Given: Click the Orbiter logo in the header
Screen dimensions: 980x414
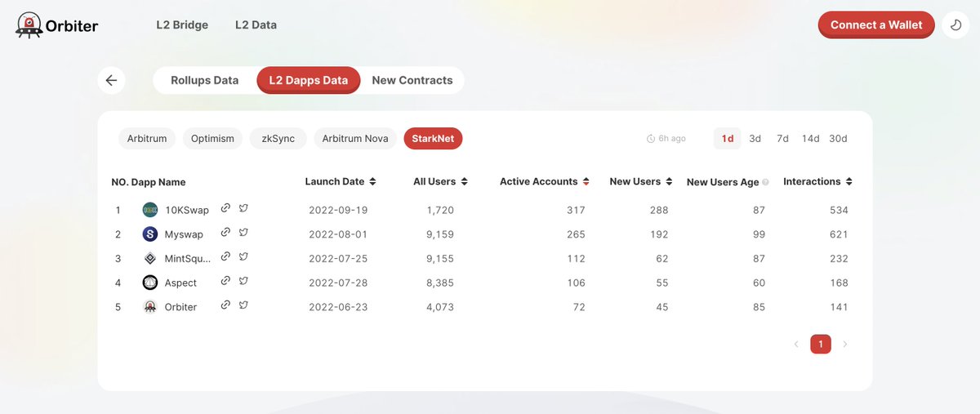Looking at the screenshot, I should (57, 25).
